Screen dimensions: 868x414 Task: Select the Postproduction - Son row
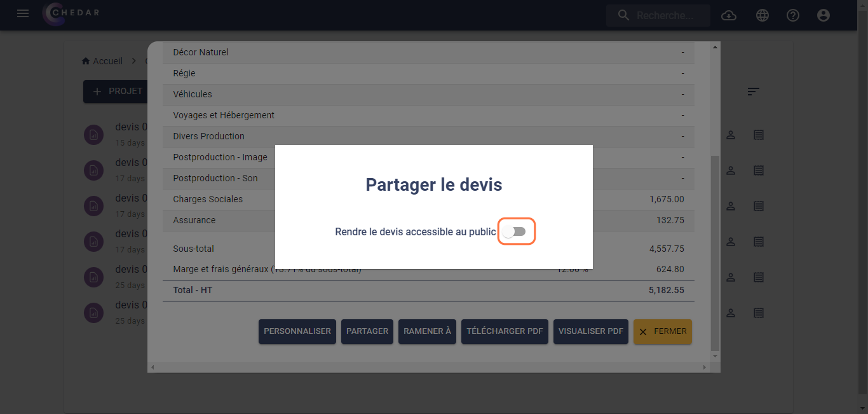coord(428,178)
